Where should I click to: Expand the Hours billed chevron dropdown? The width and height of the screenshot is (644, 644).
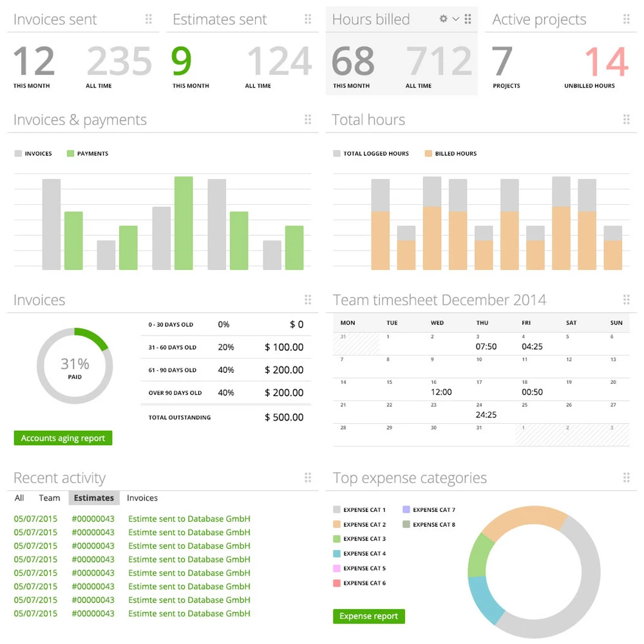point(456,19)
